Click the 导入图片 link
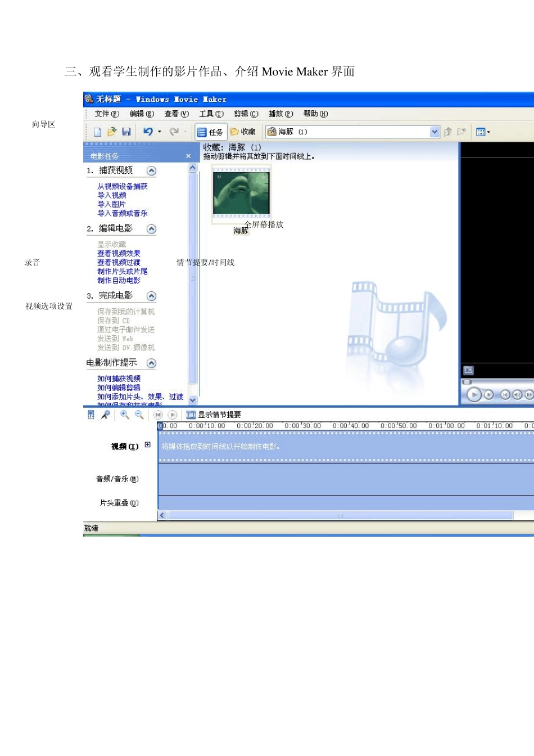This screenshot has width=534, height=756. click(x=112, y=204)
